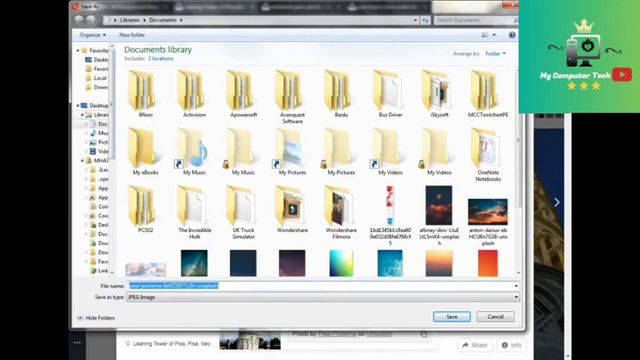The image size is (640, 360).
Task: Click Libraries in the address breadcrumb
Action: click(x=130, y=20)
